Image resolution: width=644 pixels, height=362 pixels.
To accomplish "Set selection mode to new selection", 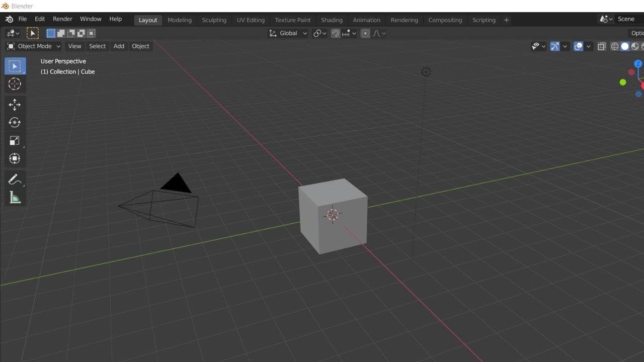I will [x=51, y=33].
